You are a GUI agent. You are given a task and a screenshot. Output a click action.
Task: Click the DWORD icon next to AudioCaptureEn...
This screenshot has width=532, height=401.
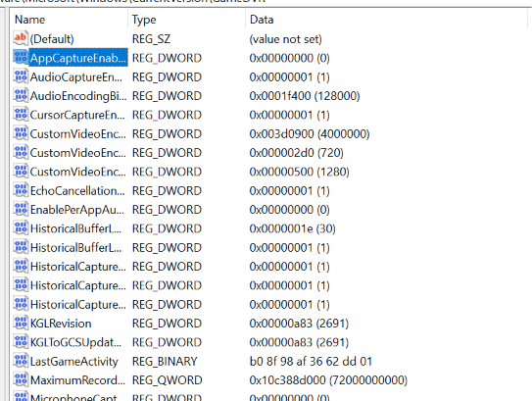(x=21, y=76)
